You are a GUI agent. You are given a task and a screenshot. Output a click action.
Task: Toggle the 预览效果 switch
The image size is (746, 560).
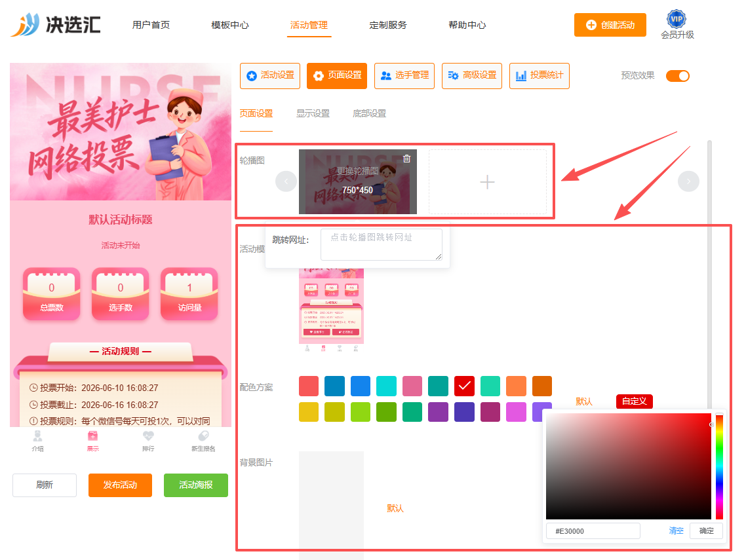[x=677, y=75]
